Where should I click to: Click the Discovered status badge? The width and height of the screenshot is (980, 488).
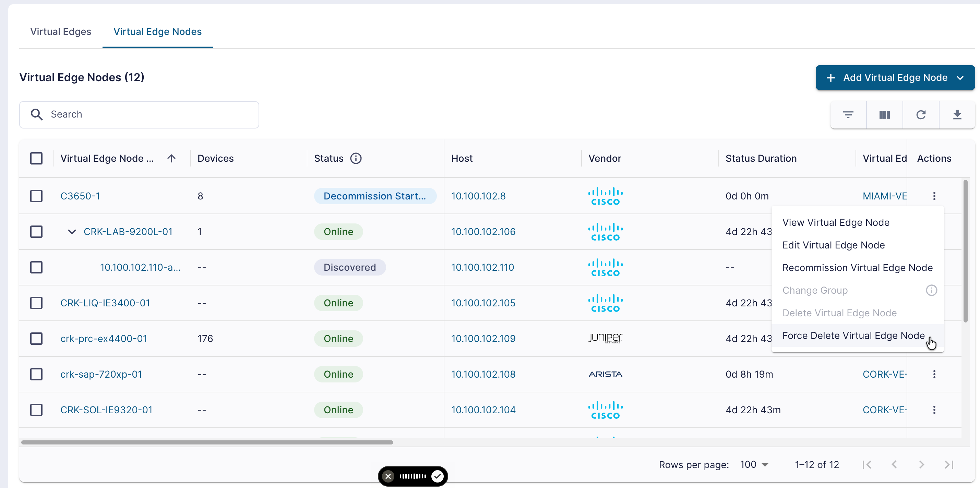pos(350,267)
